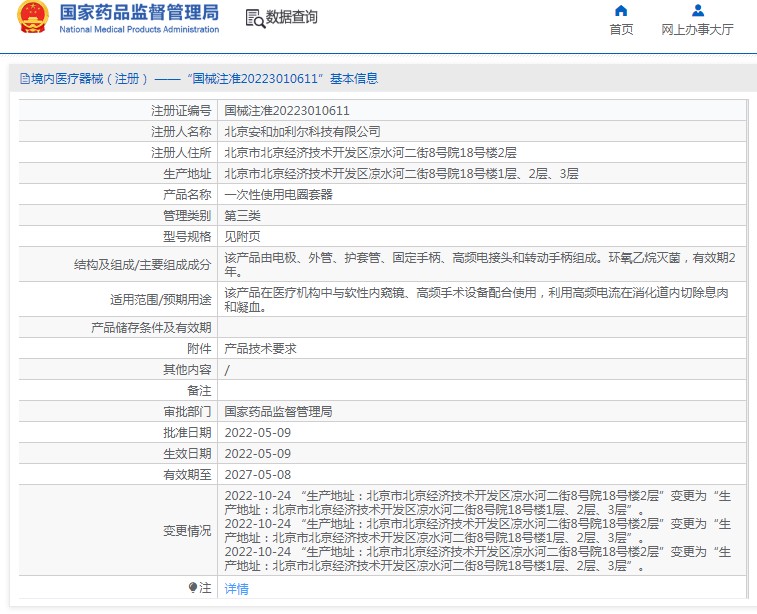Click the management category value 第三类
Screen dimensions: 757x614
pos(242,215)
